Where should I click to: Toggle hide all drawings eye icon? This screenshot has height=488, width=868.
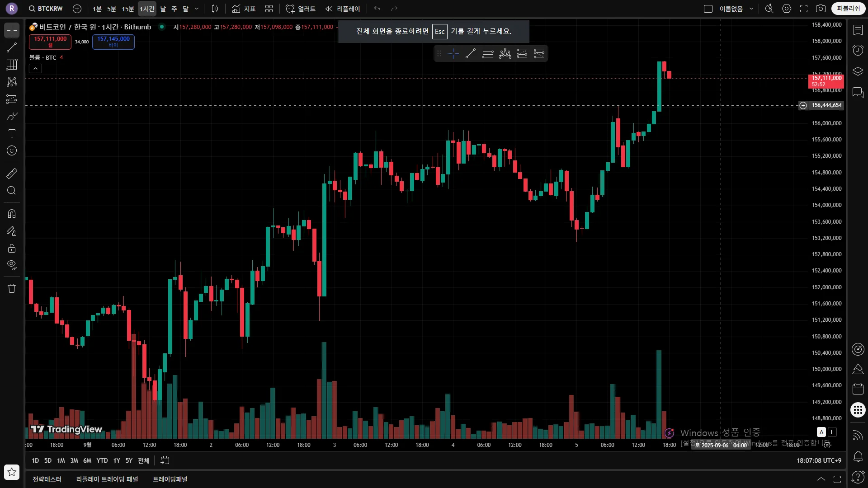pyautogui.click(x=12, y=265)
